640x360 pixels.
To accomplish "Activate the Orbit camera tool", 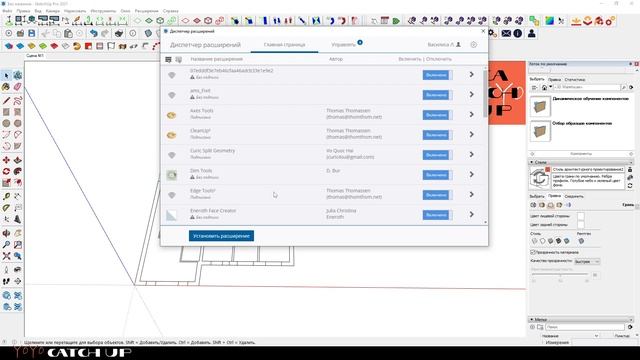I will pyautogui.click(x=6, y=233).
